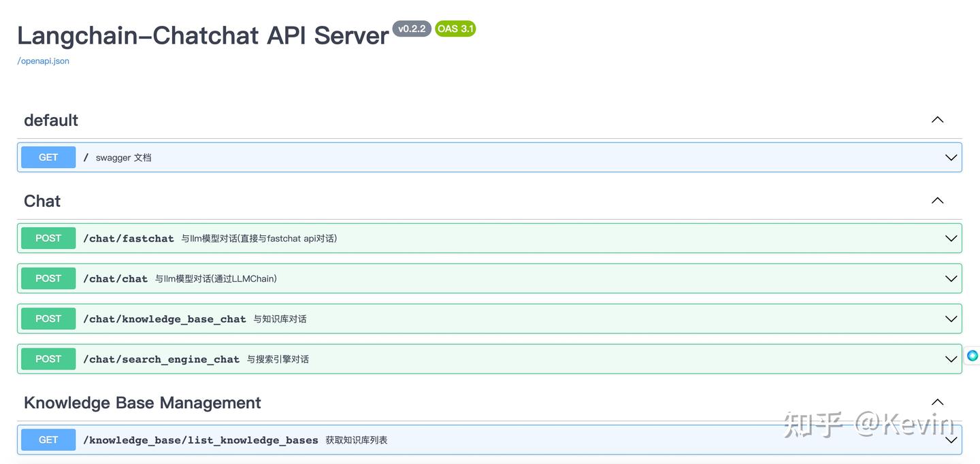Click the GET badge for swagger 文档
Image resolution: width=980 pixels, height=464 pixels.
[x=48, y=157]
